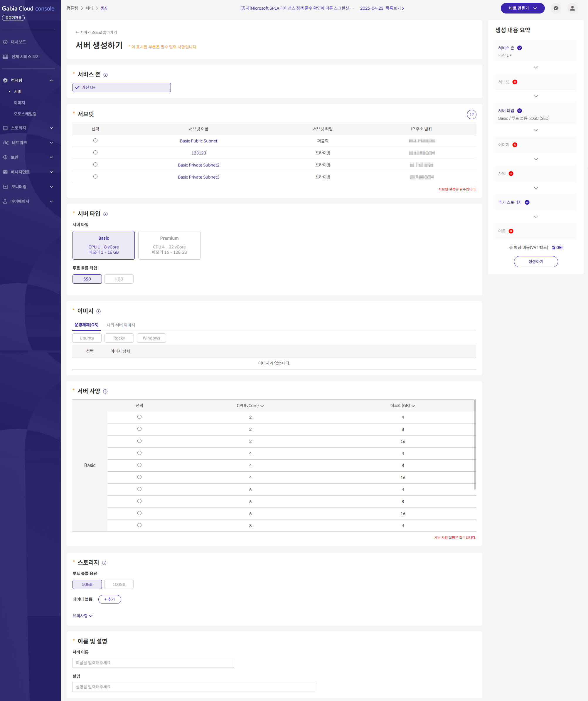The width and height of the screenshot is (588, 701).
Task: Click the info icon beside 스토리지
Action: point(104,563)
